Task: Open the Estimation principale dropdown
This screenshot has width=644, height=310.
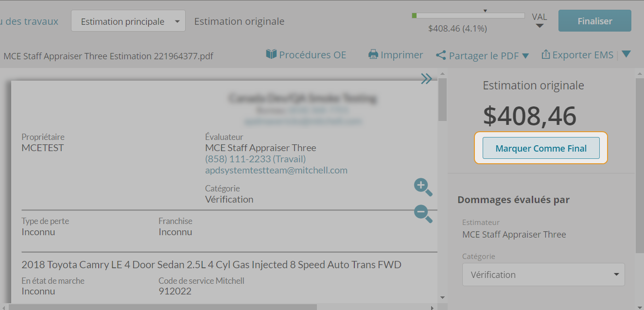Action: pyautogui.click(x=128, y=21)
